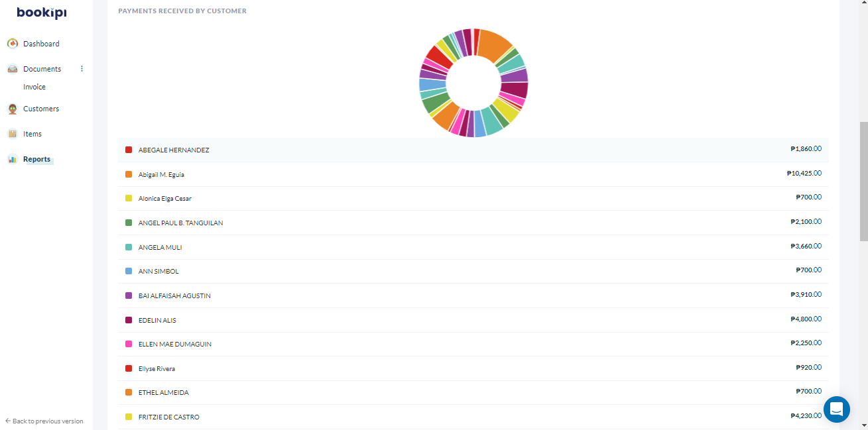Open the Dashboard icon in sidebar
The image size is (868, 430).
12,44
